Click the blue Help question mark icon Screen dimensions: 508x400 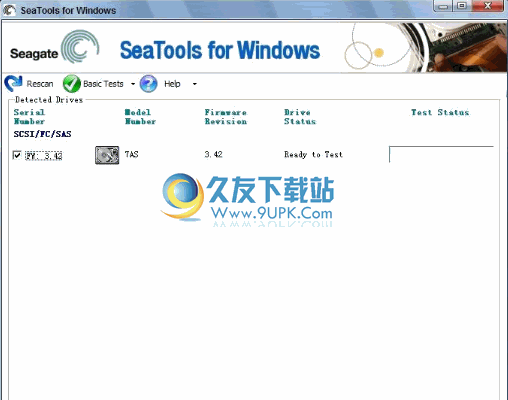click(148, 83)
